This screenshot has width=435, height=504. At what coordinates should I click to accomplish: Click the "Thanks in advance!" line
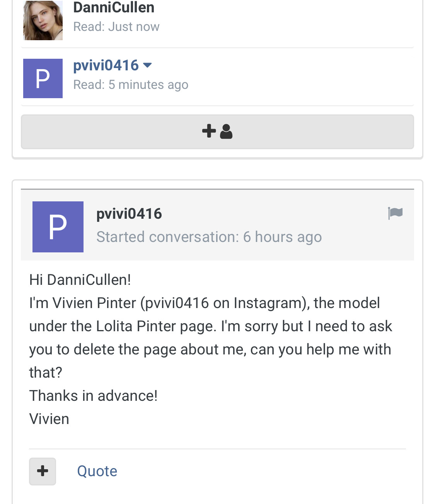click(x=93, y=396)
